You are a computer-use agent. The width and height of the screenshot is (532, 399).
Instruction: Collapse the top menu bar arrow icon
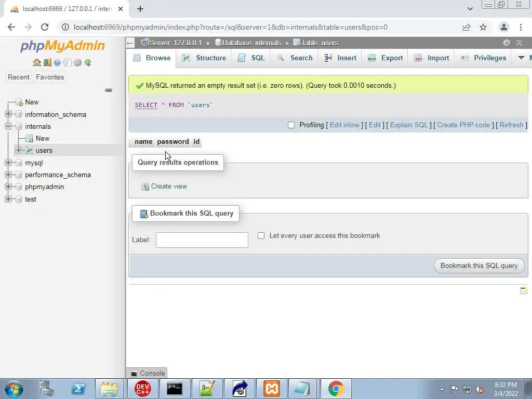tap(519, 43)
